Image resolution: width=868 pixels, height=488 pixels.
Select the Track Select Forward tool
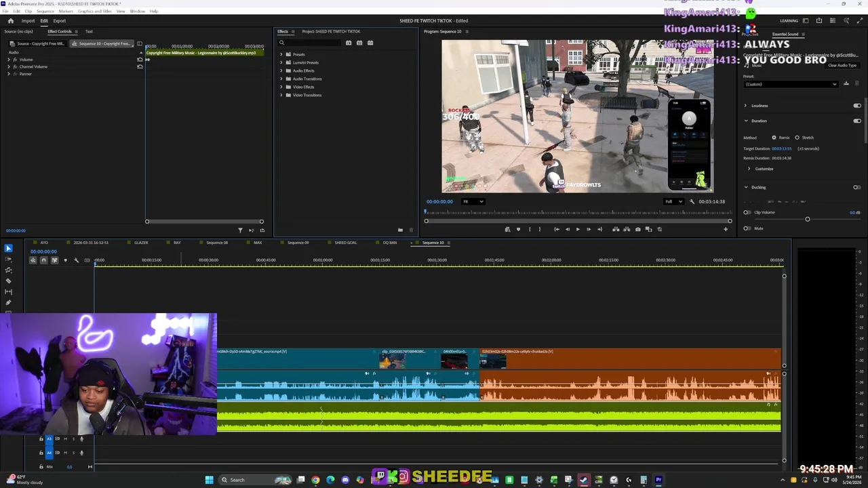[x=8, y=259]
